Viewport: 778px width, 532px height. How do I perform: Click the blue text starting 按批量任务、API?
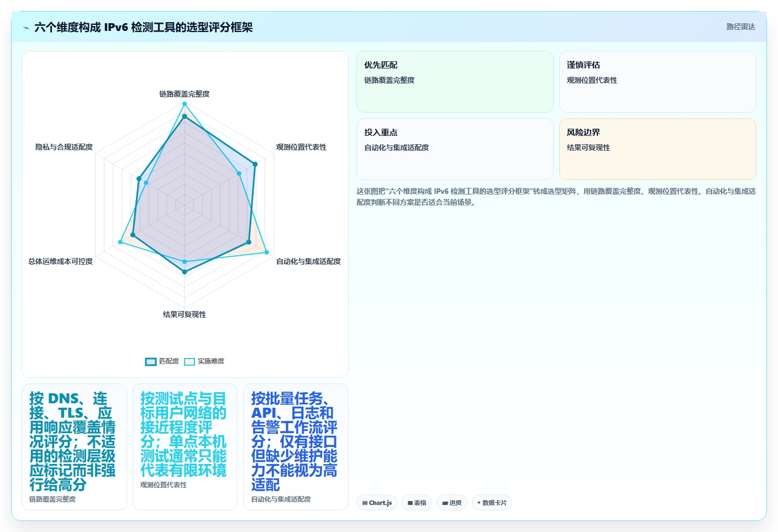[x=294, y=441]
